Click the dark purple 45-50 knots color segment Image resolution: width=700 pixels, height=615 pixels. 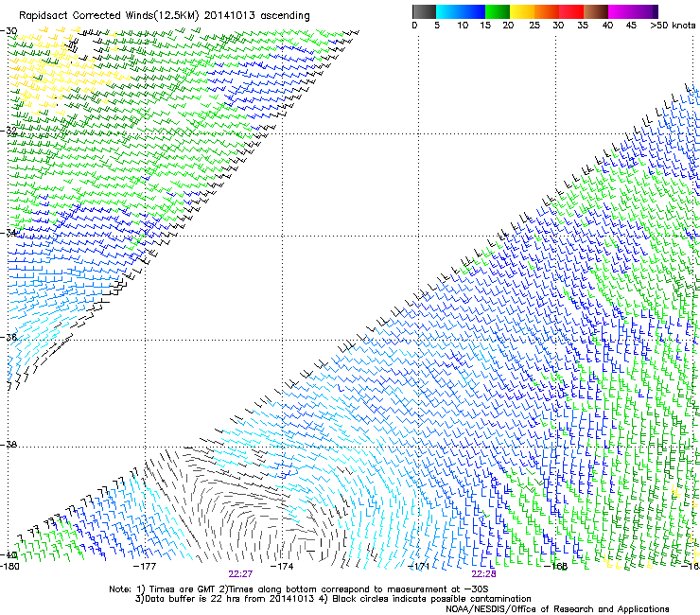645,11
